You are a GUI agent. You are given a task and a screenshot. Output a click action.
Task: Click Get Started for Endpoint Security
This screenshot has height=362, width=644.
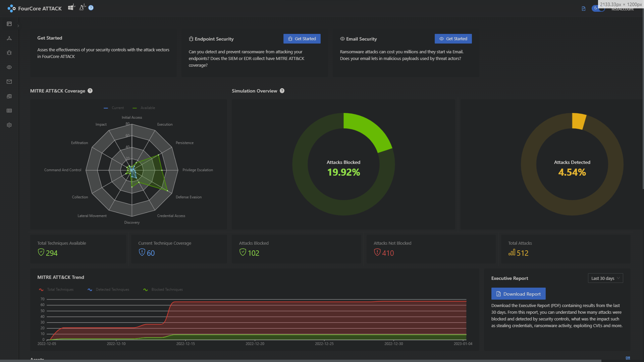click(x=302, y=39)
